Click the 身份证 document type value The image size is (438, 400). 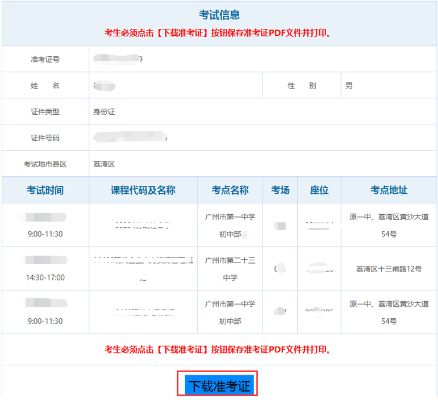[104, 112]
